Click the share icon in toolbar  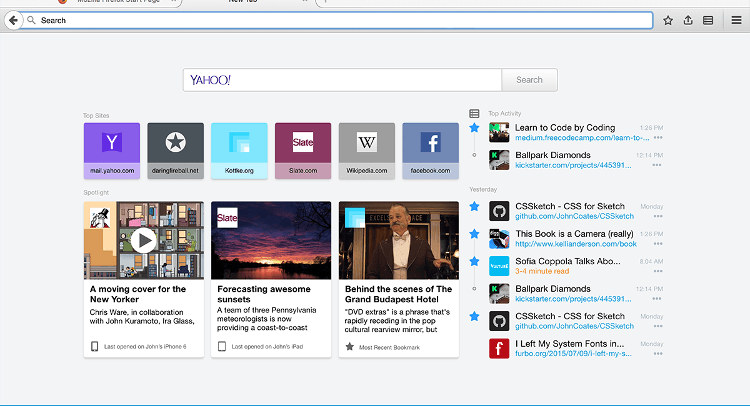tap(688, 20)
